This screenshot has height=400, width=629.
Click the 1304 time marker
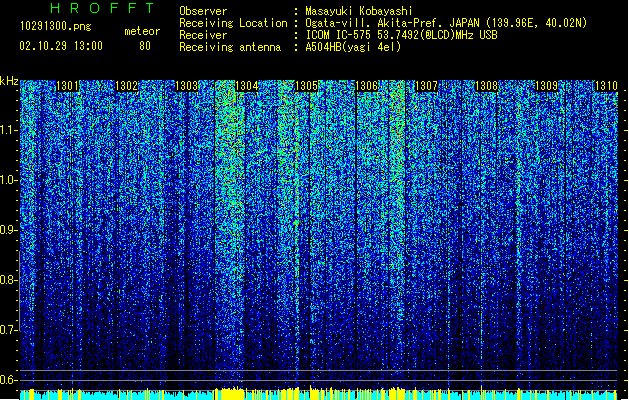(x=246, y=86)
